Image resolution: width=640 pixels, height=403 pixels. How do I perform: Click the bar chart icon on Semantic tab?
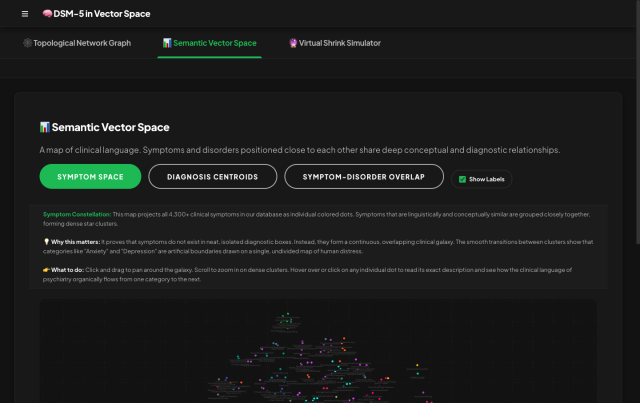pyautogui.click(x=167, y=43)
